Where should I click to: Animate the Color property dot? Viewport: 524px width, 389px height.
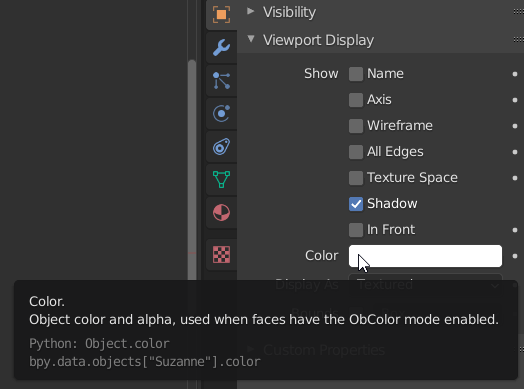coord(515,256)
